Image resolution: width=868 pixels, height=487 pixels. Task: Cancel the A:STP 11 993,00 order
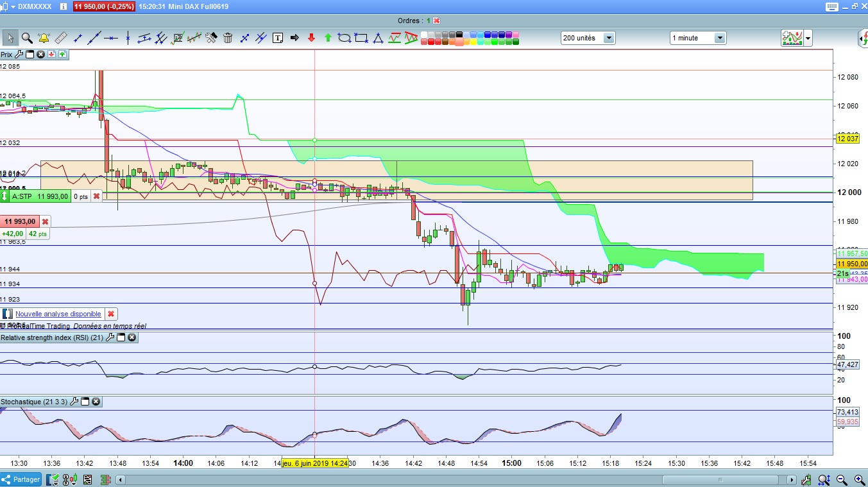click(x=96, y=196)
